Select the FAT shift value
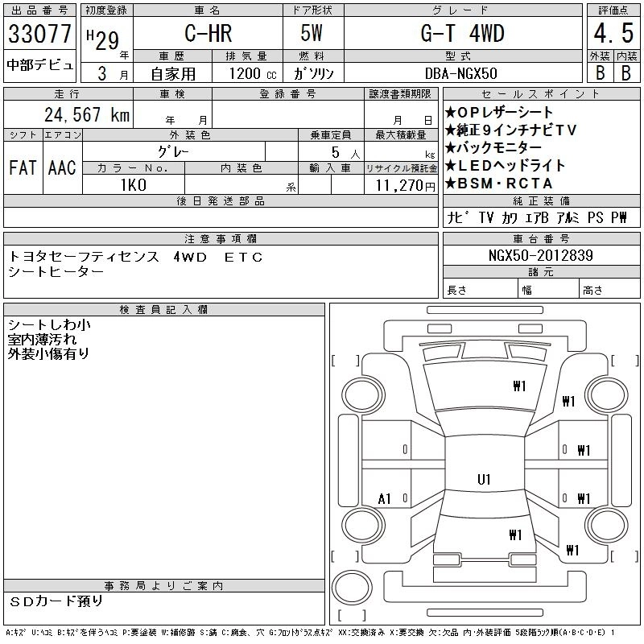 [23, 167]
